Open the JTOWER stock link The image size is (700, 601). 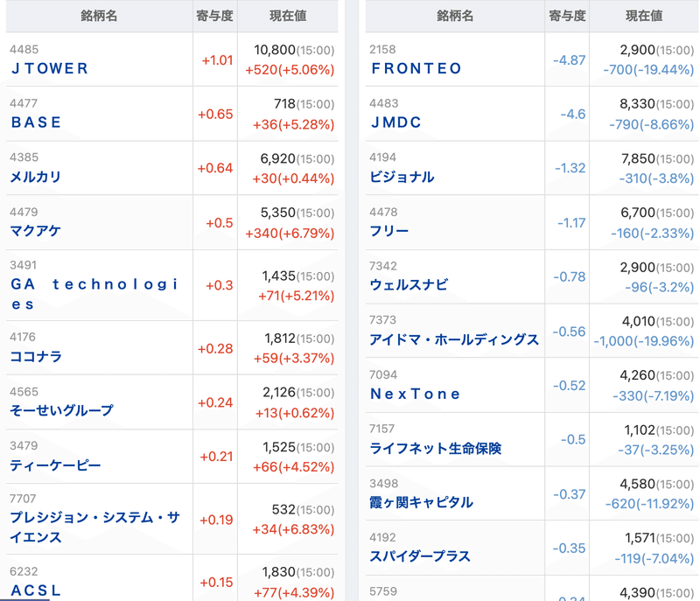(50, 68)
